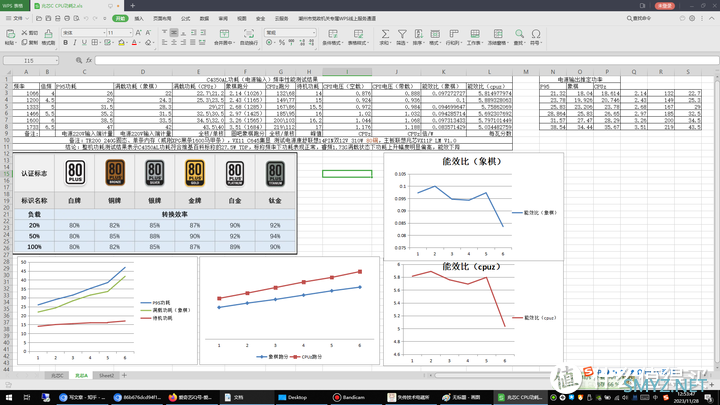The width and height of the screenshot is (720, 405).
Task: Toggle align text right
Action: (183, 43)
